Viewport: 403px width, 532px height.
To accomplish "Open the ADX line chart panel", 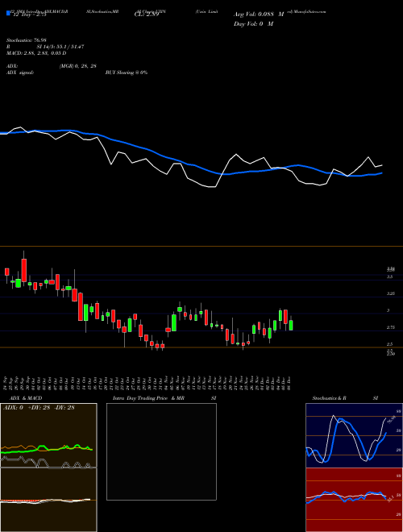I will [48, 435].
